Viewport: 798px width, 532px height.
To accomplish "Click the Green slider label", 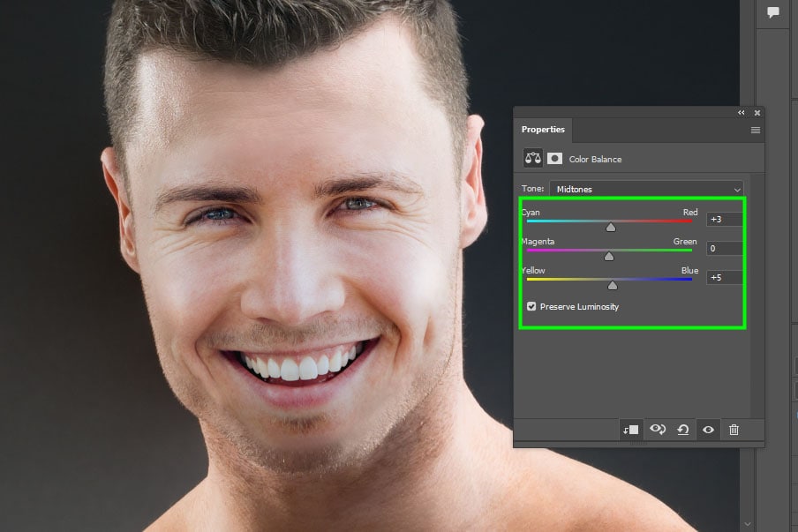I will click(x=685, y=241).
